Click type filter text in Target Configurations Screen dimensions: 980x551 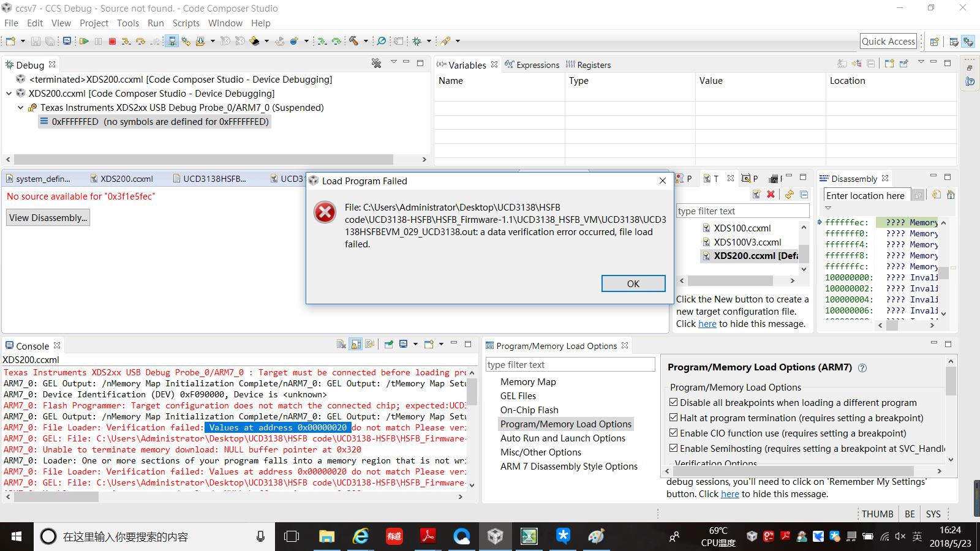(742, 211)
